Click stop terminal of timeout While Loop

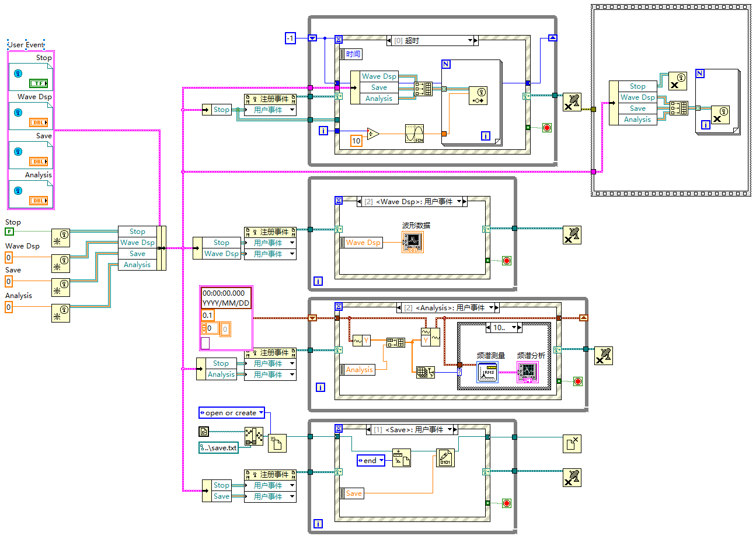pyautogui.click(x=547, y=127)
